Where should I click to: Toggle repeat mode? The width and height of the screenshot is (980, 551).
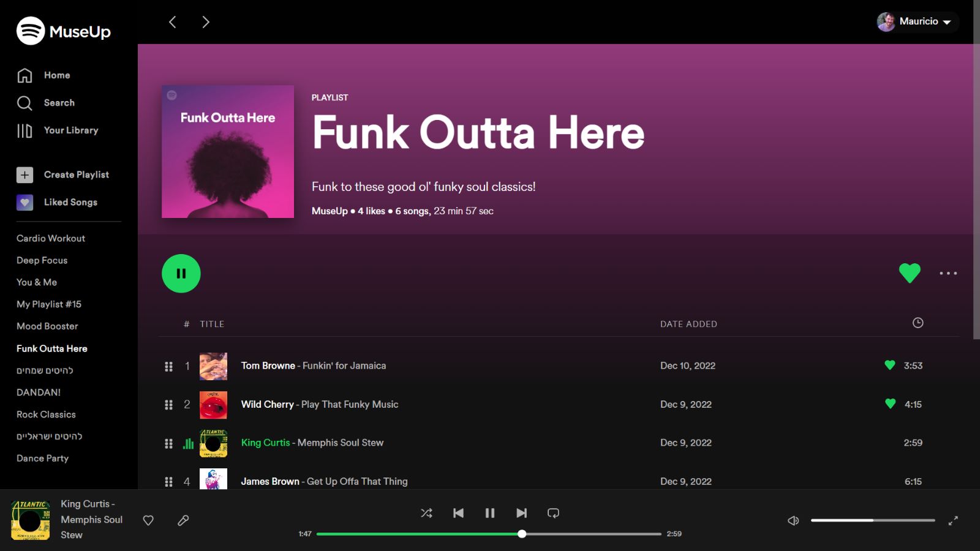coord(553,513)
